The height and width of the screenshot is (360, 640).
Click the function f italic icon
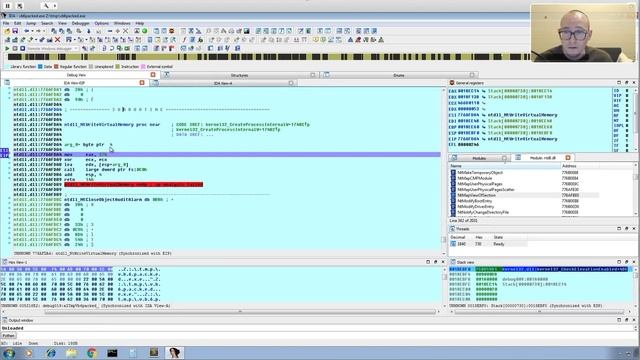(x=184, y=40)
